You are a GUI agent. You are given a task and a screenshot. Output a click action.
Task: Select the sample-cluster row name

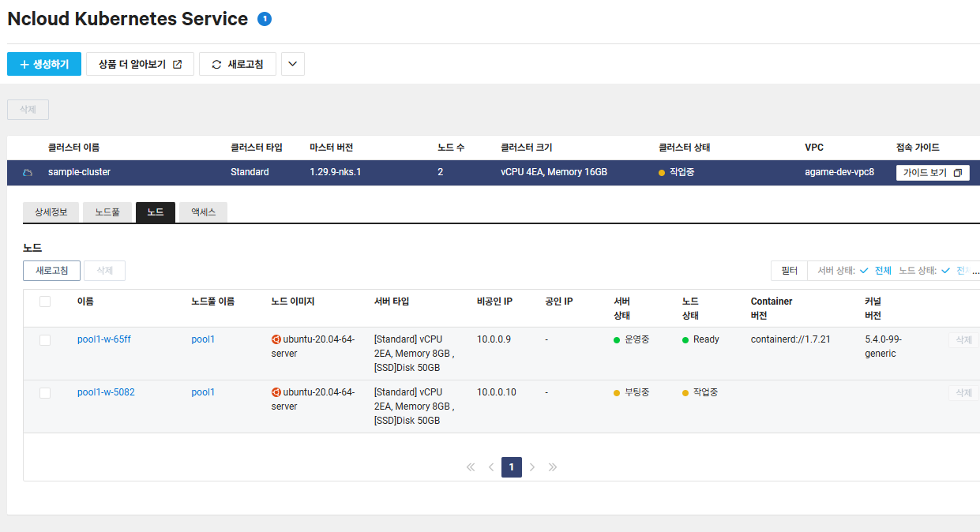79,172
